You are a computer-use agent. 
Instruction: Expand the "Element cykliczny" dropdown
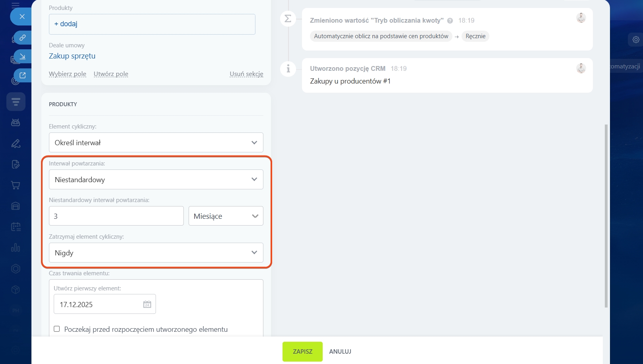point(156,142)
